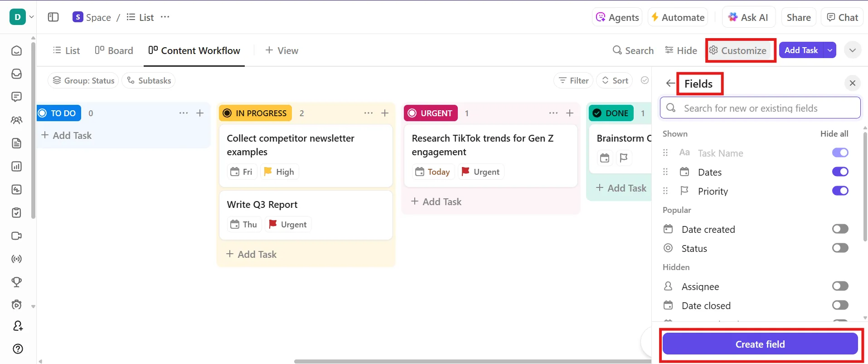
Task: Switch to the Board view tab
Action: point(114,50)
